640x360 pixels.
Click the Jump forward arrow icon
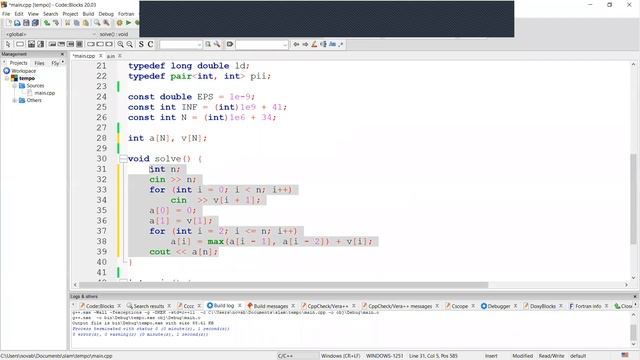[305, 44]
